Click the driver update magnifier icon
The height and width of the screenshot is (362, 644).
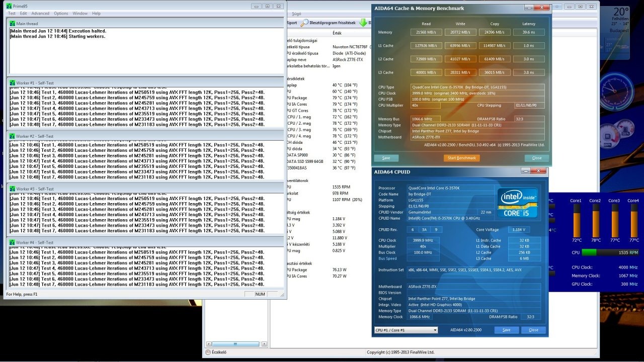pos(304,23)
